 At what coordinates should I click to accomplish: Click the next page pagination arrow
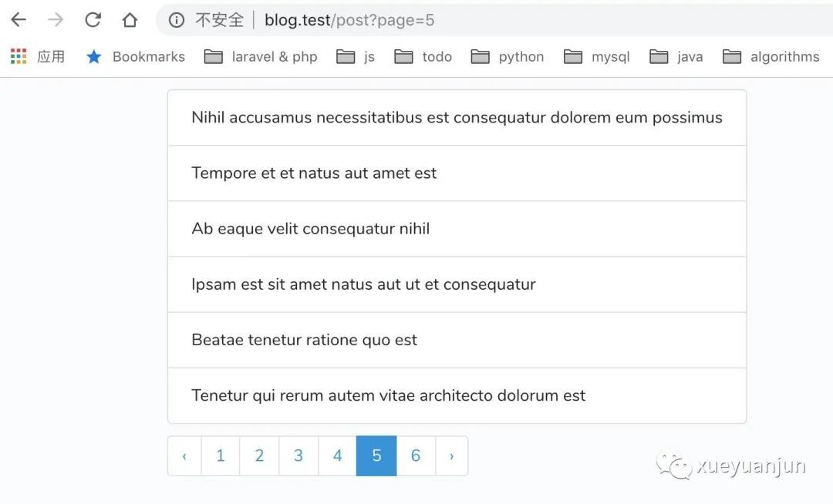click(x=452, y=456)
